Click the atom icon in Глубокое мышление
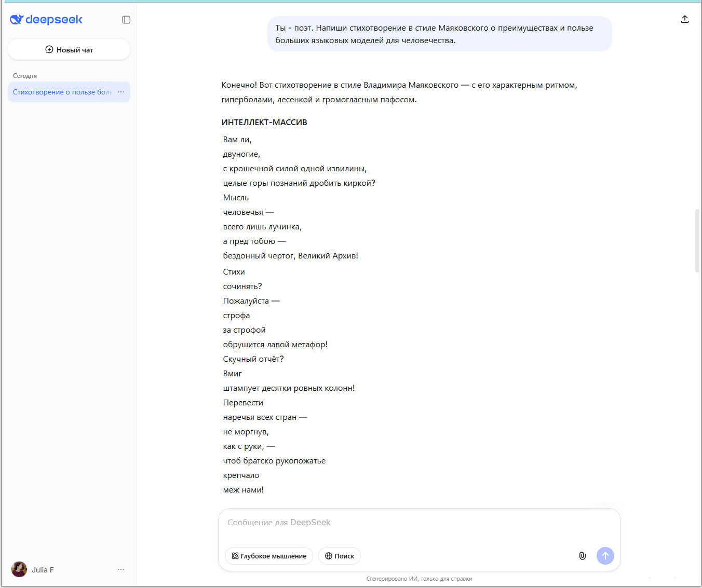 pos(235,556)
